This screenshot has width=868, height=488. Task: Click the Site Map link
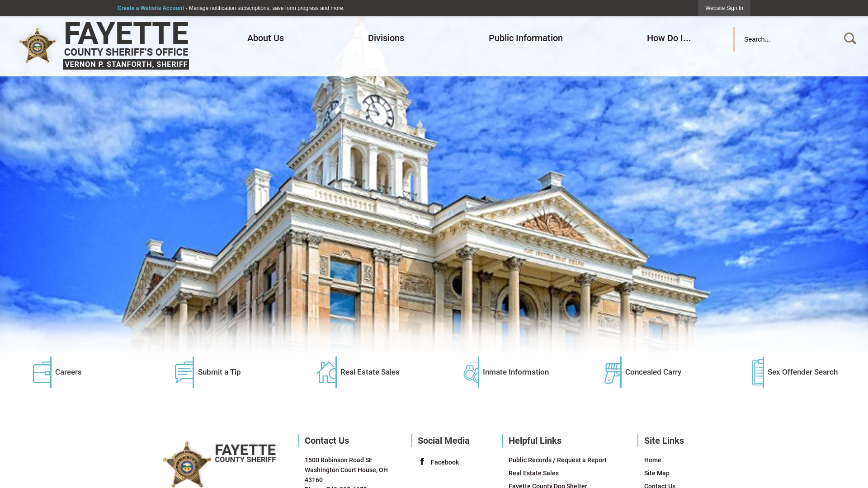tap(656, 473)
